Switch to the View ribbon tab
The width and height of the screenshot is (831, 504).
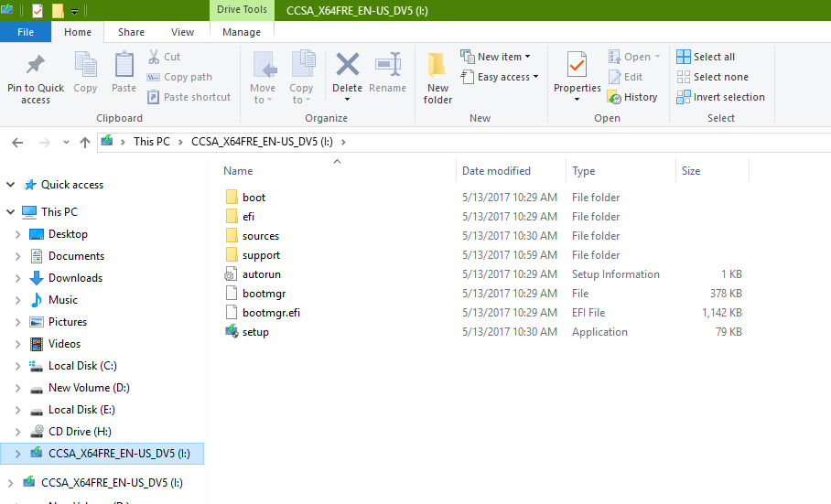[182, 32]
